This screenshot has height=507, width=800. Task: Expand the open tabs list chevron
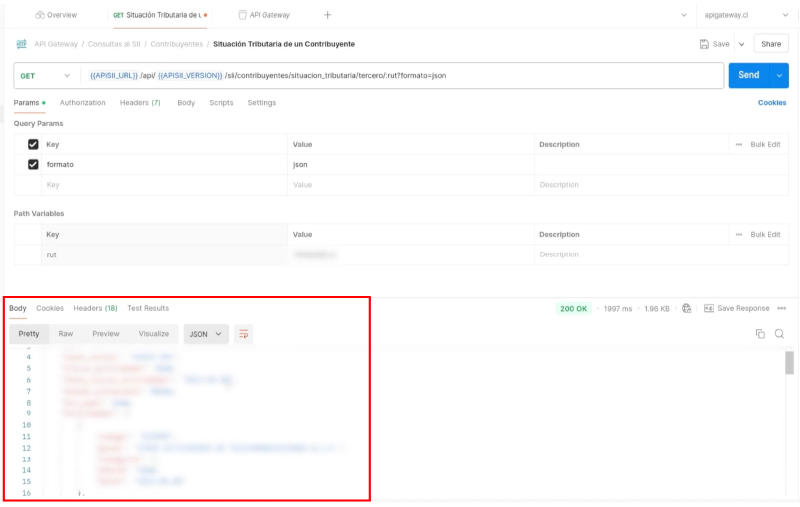(684, 15)
